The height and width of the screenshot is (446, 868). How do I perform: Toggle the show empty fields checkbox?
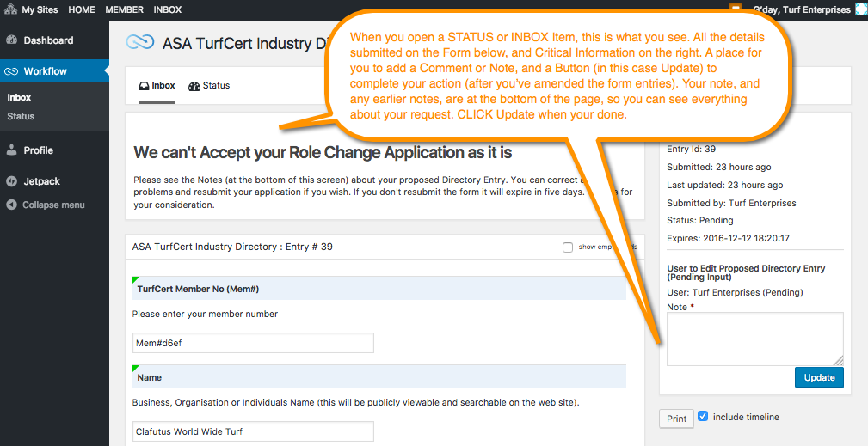point(568,247)
